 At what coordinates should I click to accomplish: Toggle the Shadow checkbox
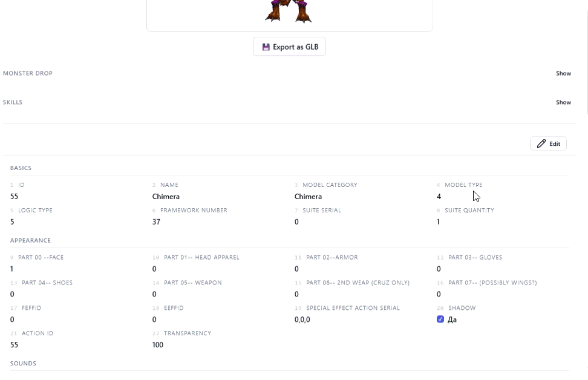(x=440, y=319)
